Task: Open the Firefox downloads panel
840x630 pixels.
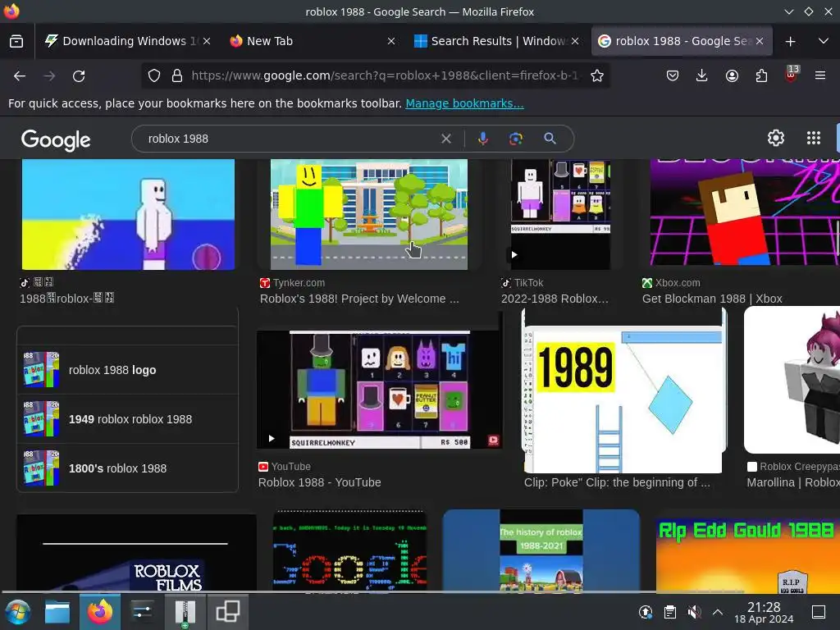Action: 702,75
